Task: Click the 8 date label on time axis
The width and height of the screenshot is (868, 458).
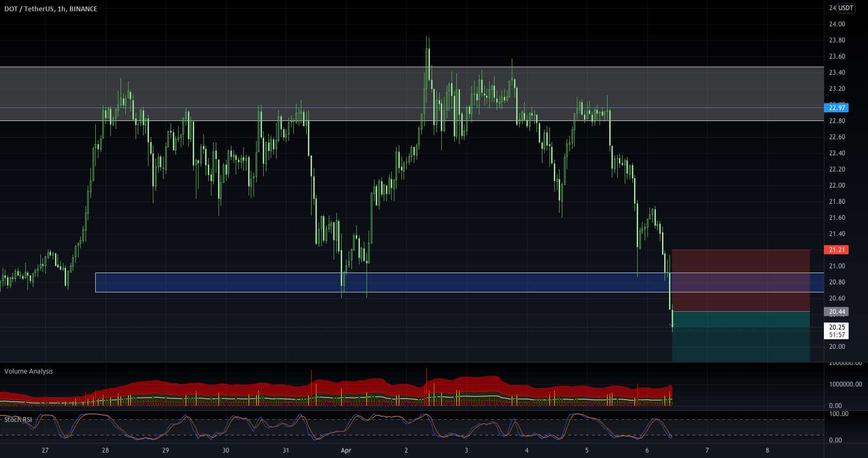Action: coord(767,450)
